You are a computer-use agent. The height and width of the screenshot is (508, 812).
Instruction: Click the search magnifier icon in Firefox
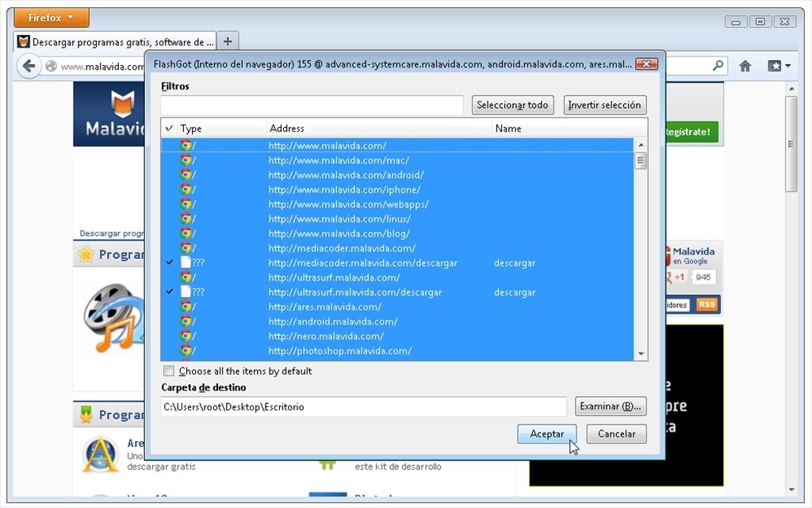718,65
